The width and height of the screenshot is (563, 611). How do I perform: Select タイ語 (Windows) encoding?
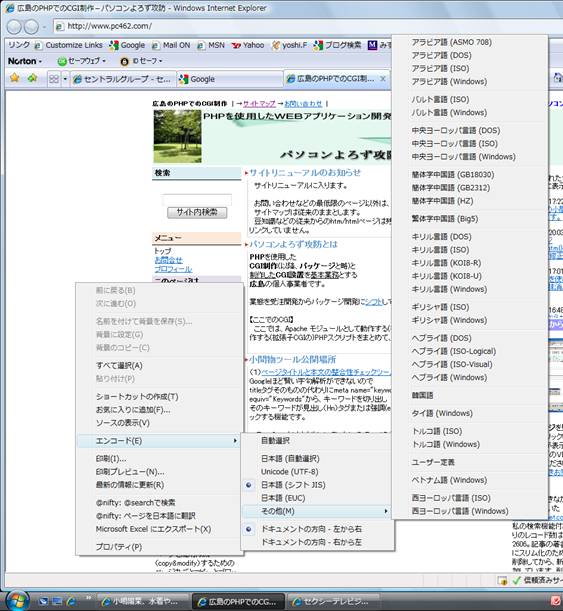(470, 413)
